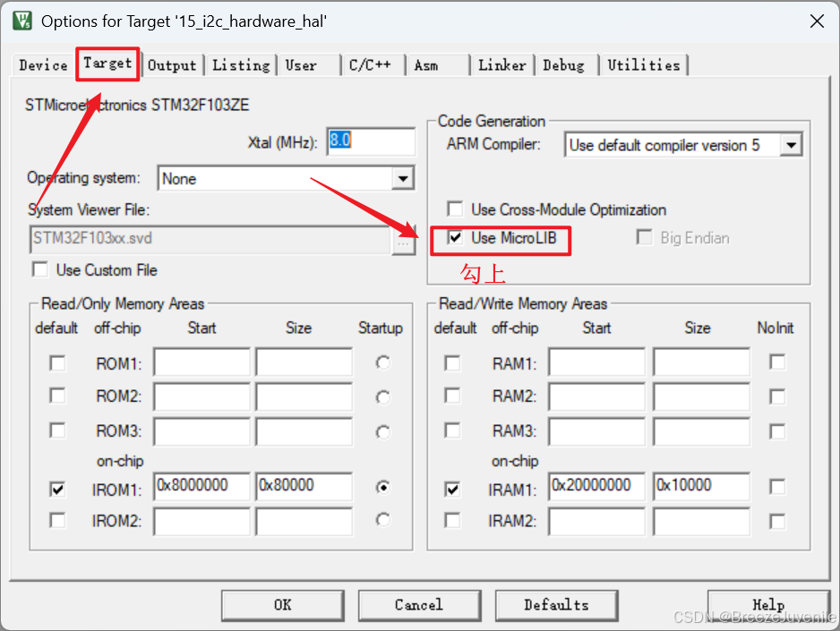
Task: Enable NoInit for RAM2
Action: 777,397
